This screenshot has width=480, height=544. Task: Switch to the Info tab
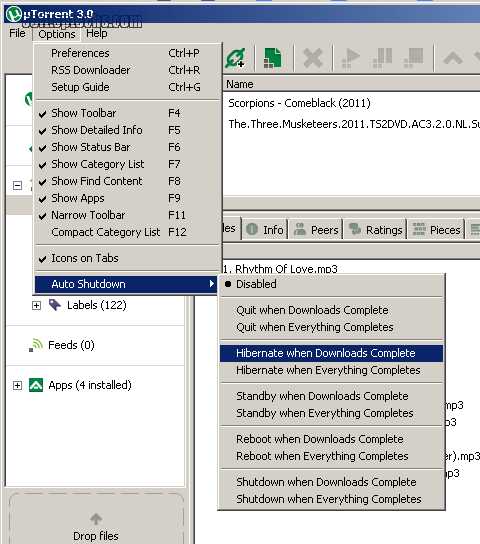click(x=265, y=229)
